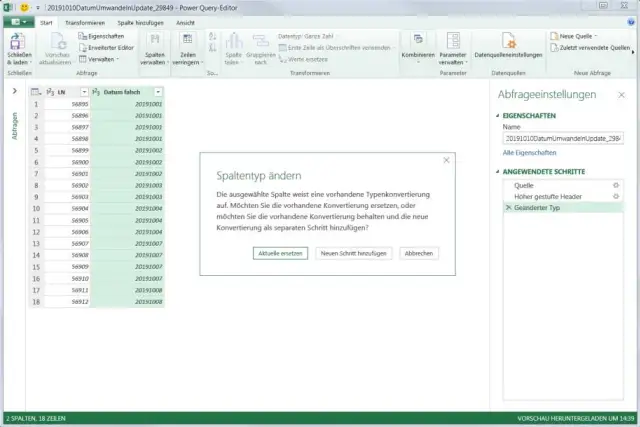Click Neuen Schritt hinzufügen button

(x=353, y=253)
